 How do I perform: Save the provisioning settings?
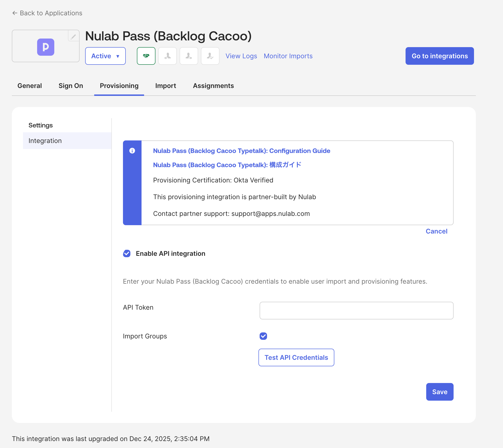click(x=440, y=392)
